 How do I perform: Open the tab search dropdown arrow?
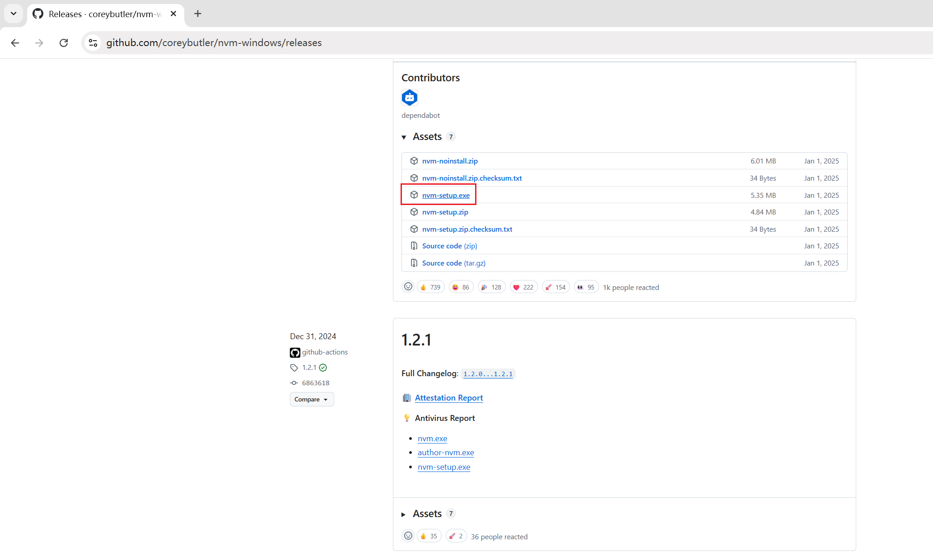pyautogui.click(x=14, y=14)
